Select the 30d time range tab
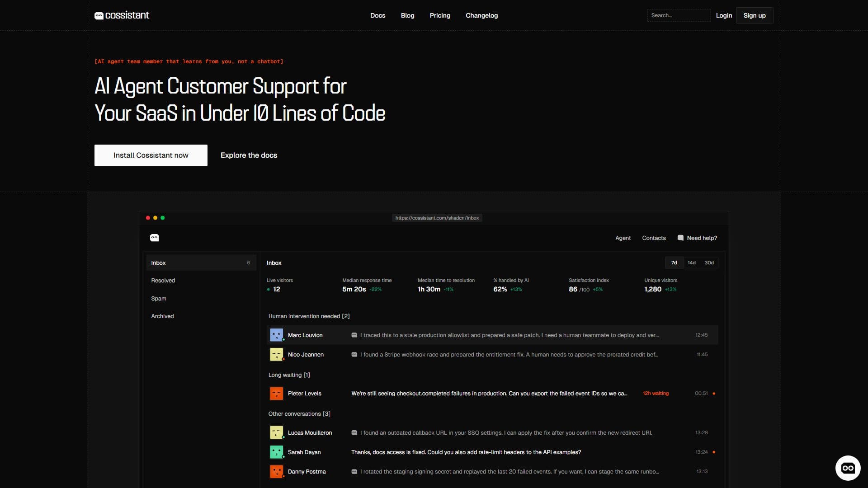The height and width of the screenshot is (488, 868). click(x=709, y=263)
